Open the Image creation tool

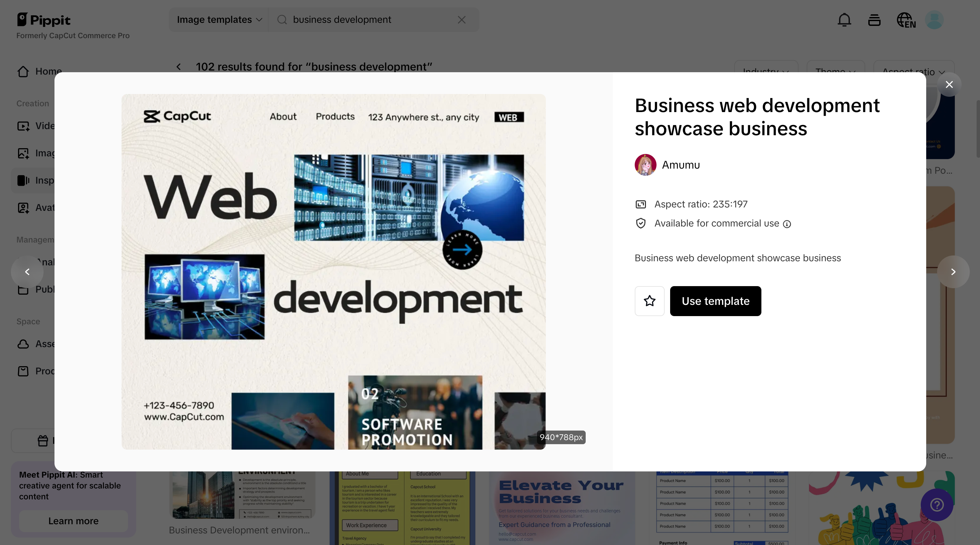pos(42,153)
